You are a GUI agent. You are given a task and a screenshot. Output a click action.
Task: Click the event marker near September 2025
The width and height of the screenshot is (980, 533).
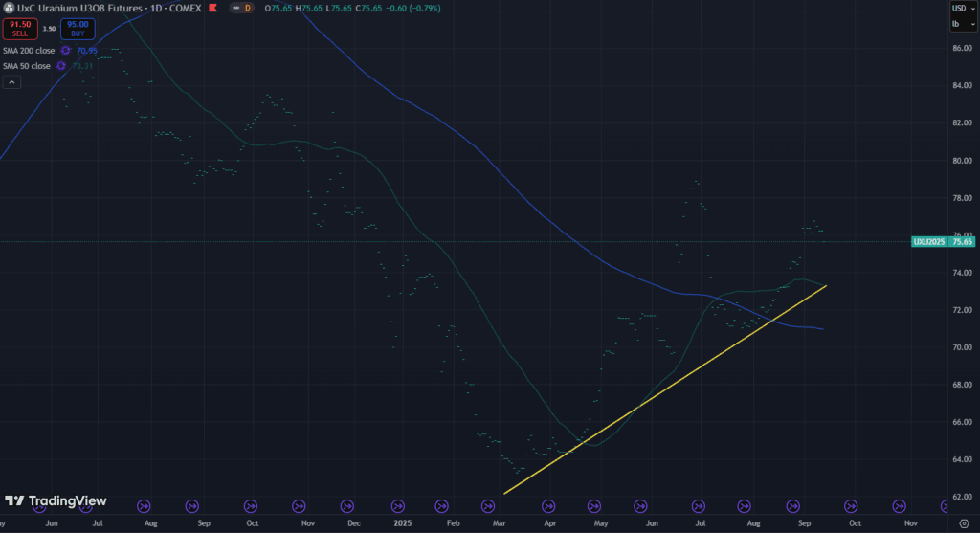(793, 505)
